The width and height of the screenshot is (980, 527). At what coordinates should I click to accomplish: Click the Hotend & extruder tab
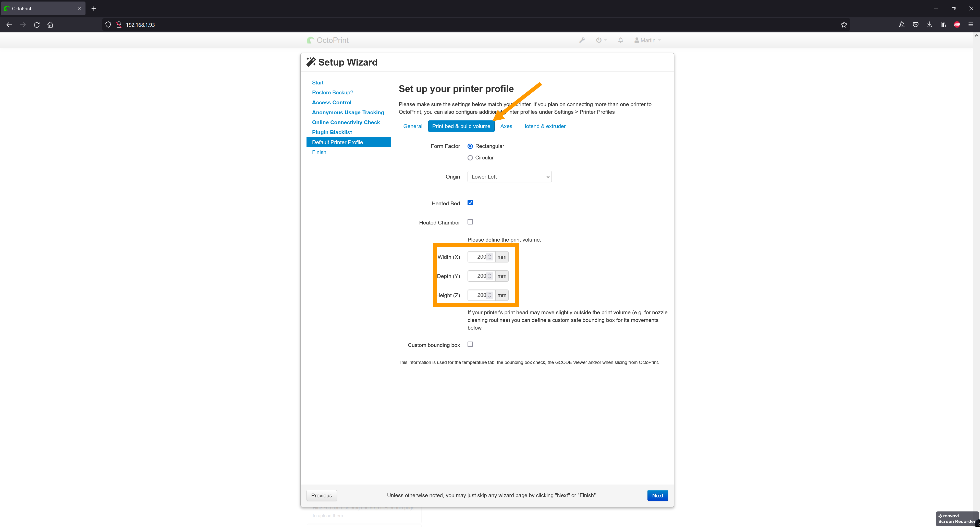[x=544, y=126]
